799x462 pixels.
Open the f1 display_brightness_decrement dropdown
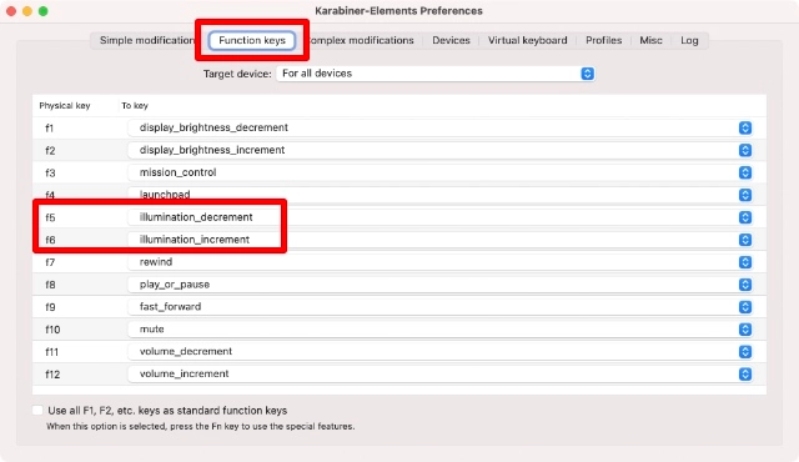744,128
